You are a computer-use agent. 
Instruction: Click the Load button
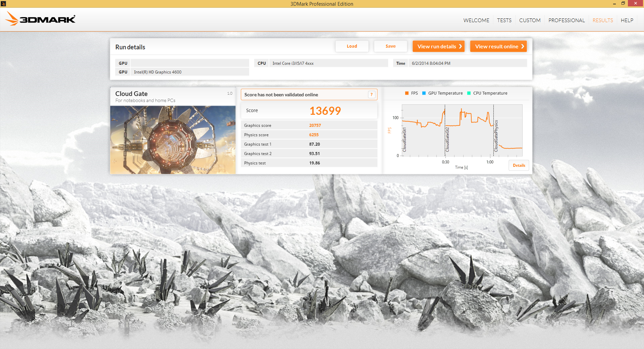coord(352,46)
